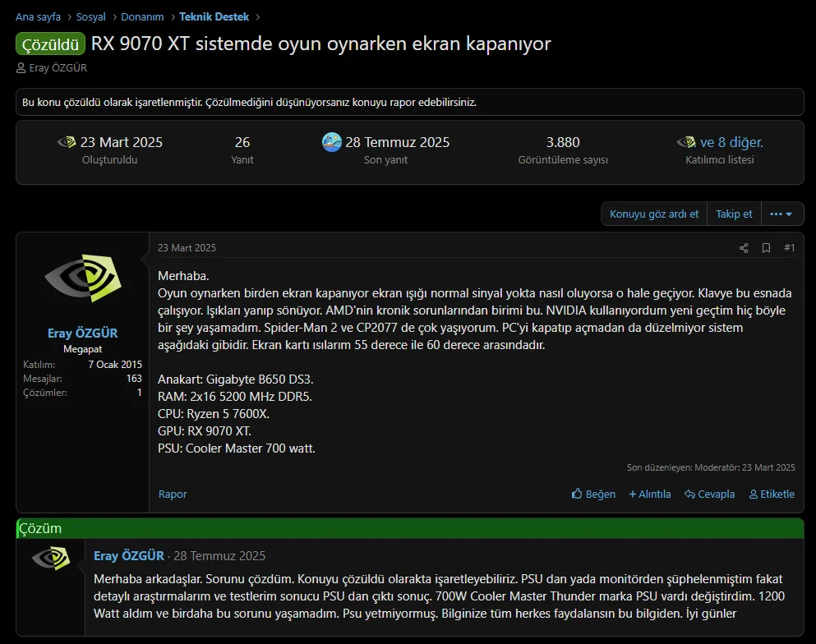The height and width of the screenshot is (644, 816).
Task: Select the '3.880' view count
Action: 563,142
